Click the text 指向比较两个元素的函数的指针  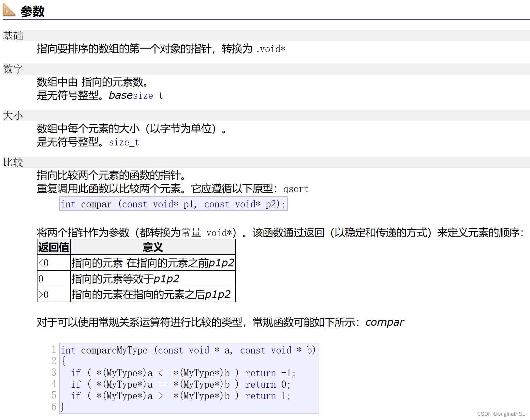click(111, 175)
